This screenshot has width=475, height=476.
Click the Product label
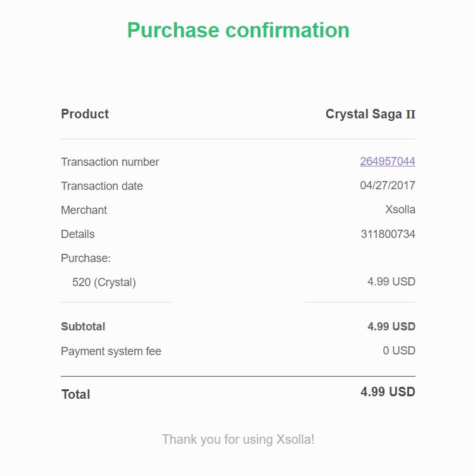click(85, 114)
